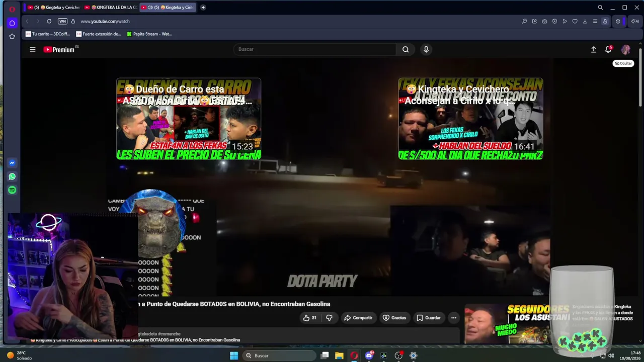Viewport: 644px width, 362px height.
Task: Open a new browser tab
Action: click(x=203, y=8)
